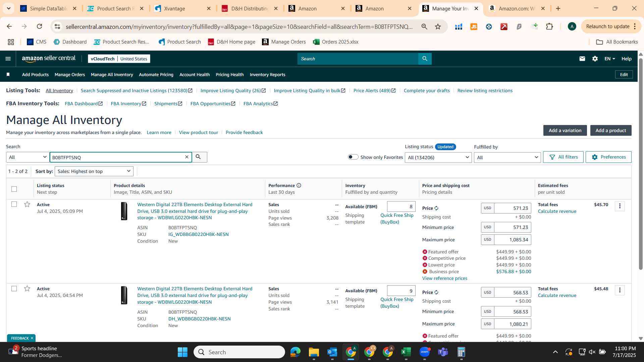Open Excel from the taskbar
The width and height of the screenshot is (644, 362).
tap(406, 352)
